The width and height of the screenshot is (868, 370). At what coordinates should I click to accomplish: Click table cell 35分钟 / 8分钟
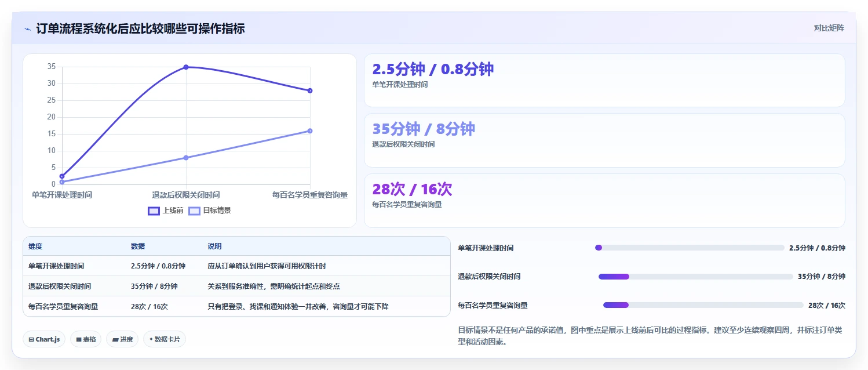(x=154, y=286)
